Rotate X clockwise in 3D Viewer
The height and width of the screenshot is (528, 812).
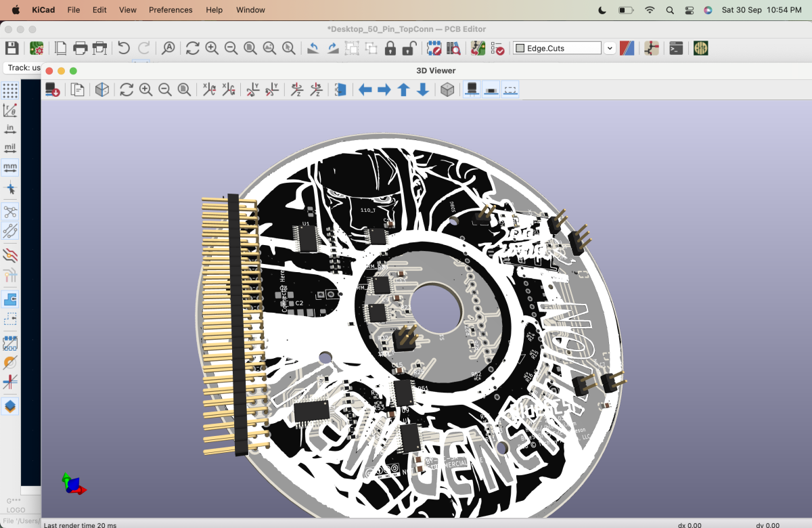coord(209,89)
